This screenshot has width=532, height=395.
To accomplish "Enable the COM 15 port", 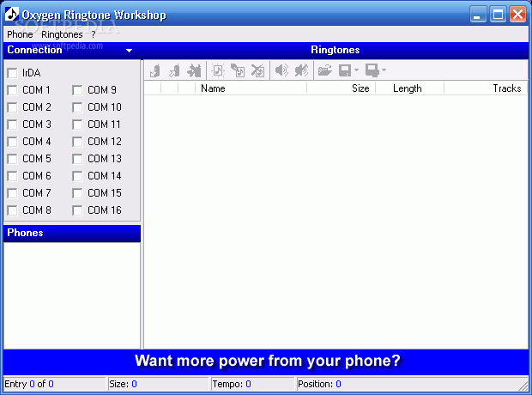I will pos(77,193).
